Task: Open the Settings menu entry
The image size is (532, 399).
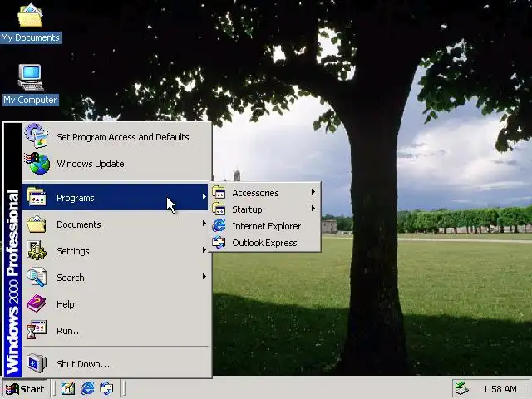Action: tap(115, 251)
